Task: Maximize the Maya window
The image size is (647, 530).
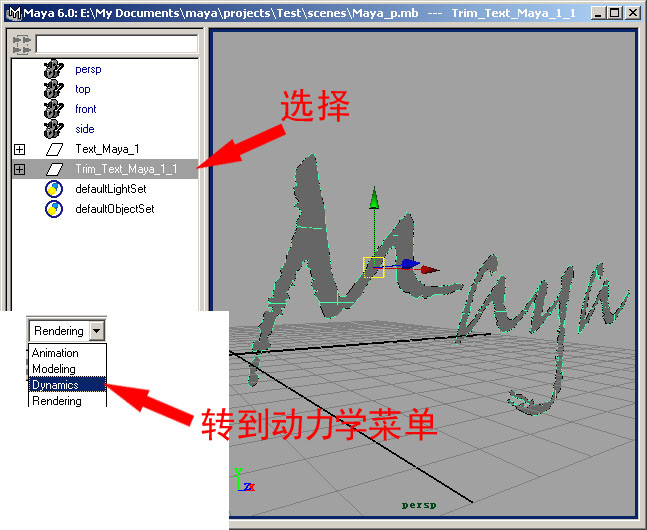Action: pyautogui.click(x=614, y=13)
